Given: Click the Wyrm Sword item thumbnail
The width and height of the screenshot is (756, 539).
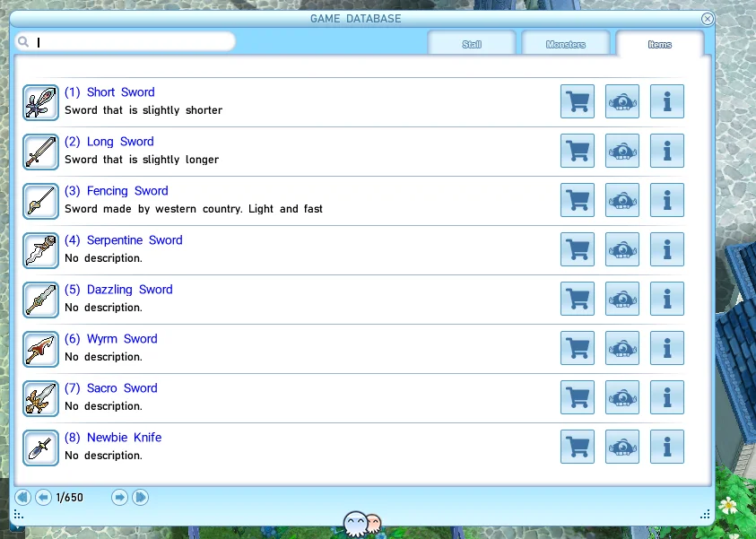Looking at the screenshot, I should 40,348.
